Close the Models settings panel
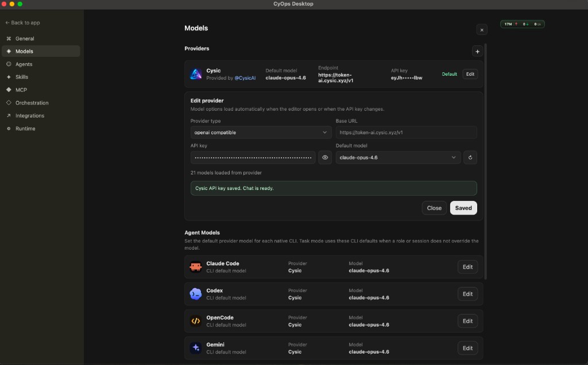 coord(482,30)
